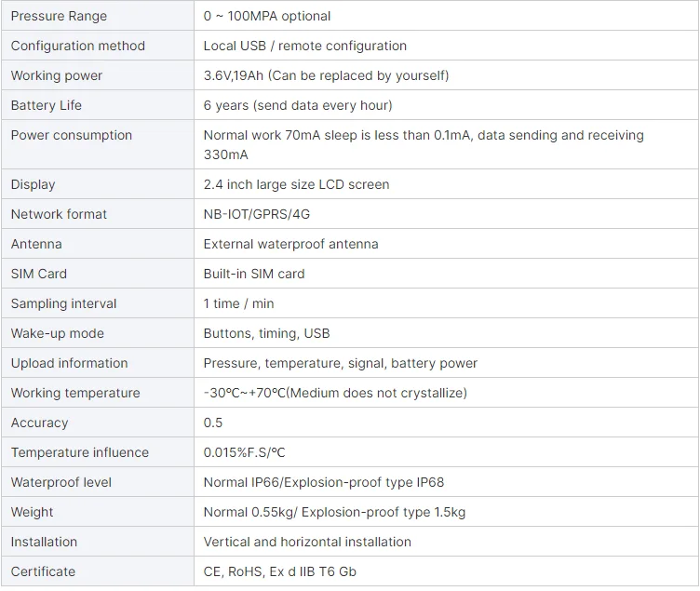The width and height of the screenshot is (700, 591).
Task: Select 'Local USB / remote configuration' text
Action: click(305, 46)
